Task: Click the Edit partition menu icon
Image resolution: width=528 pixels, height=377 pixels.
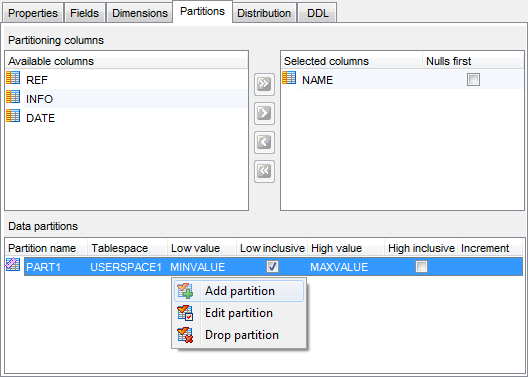Action: [x=185, y=313]
